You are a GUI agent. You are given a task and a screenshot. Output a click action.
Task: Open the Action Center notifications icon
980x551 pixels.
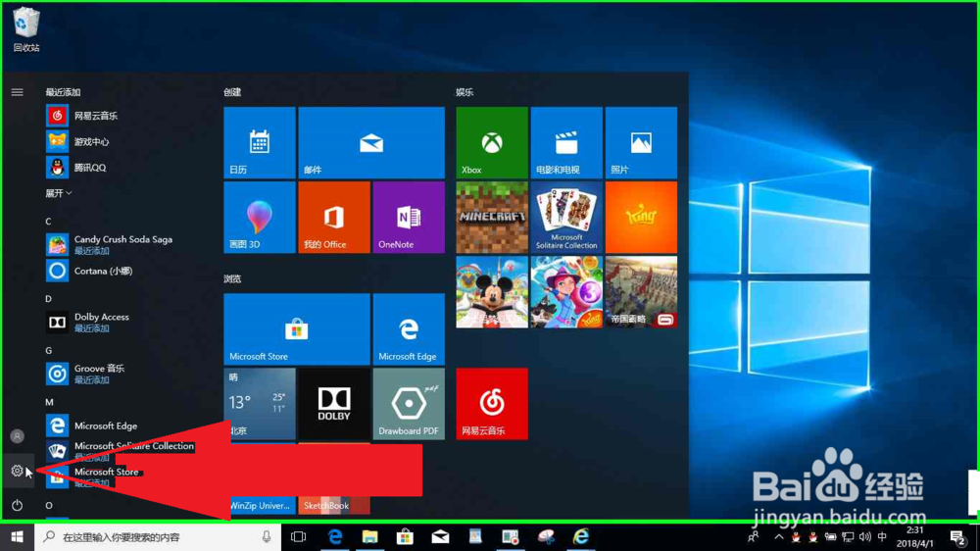pos(956,536)
